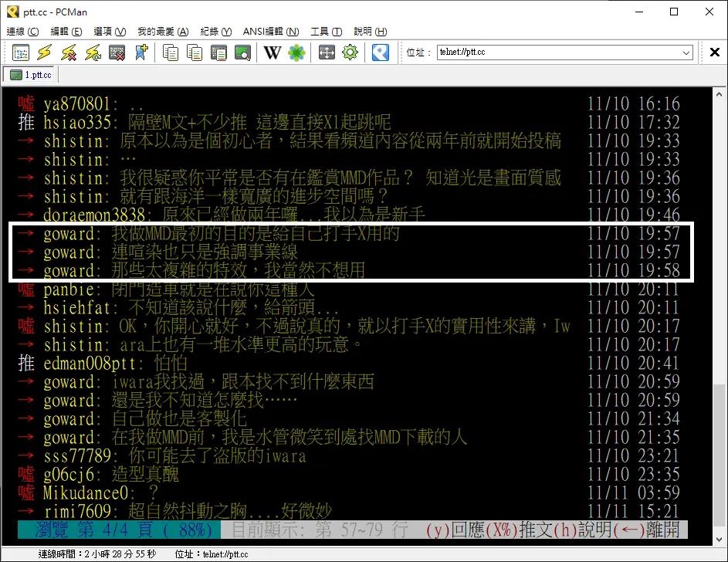
Task: Click the blue PCMan icon in toolbar
Action: [x=380, y=52]
